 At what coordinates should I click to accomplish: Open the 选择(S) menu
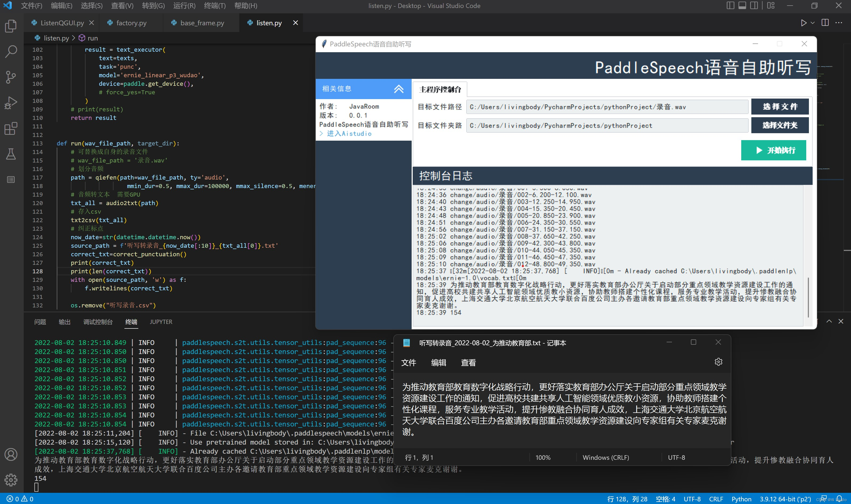[92, 6]
